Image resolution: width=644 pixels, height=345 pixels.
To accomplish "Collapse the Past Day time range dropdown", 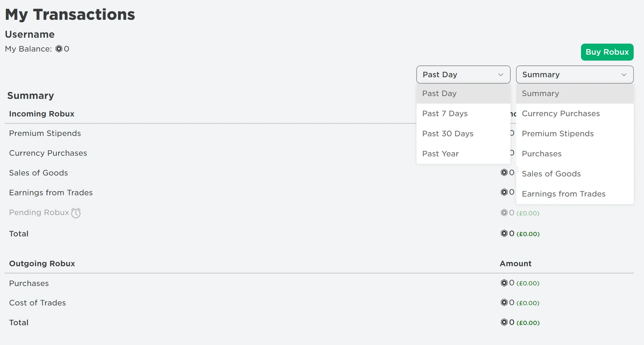I will tap(463, 74).
